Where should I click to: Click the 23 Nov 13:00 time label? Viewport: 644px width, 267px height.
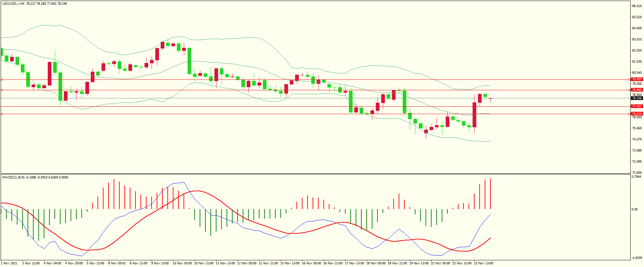[483, 263]
